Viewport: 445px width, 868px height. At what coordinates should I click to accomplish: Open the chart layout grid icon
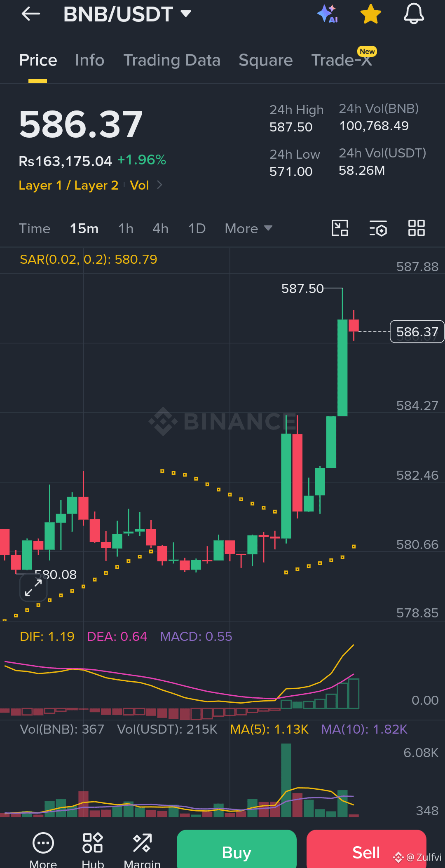(x=417, y=228)
